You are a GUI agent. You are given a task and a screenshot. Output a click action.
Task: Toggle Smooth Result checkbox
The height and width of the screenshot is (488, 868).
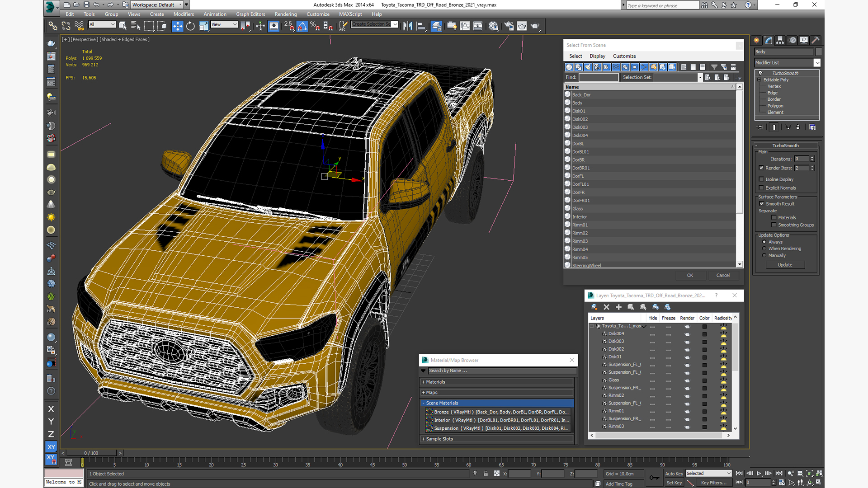762,204
